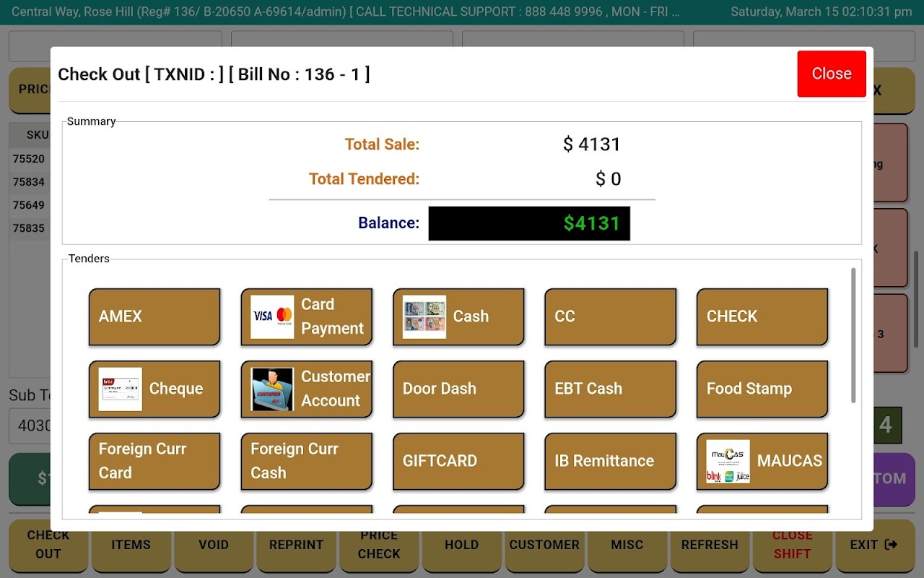Click the EXIT arrow icon
This screenshot has width=924, height=578.
click(891, 545)
